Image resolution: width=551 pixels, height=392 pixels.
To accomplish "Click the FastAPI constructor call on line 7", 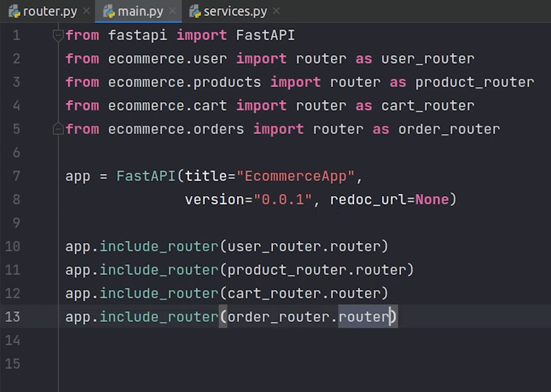I will click(146, 176).
